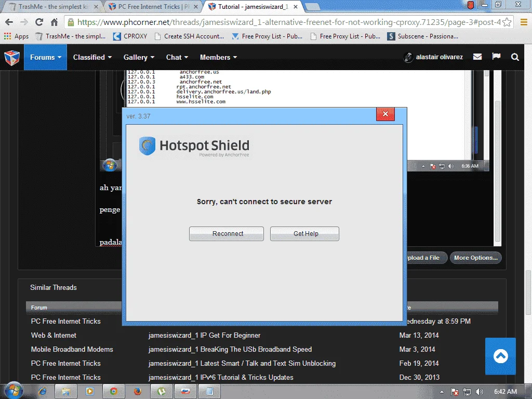The image size is (532, 399).
Task: Open Internet Explorer from taskbar
Action: point(43,392)
